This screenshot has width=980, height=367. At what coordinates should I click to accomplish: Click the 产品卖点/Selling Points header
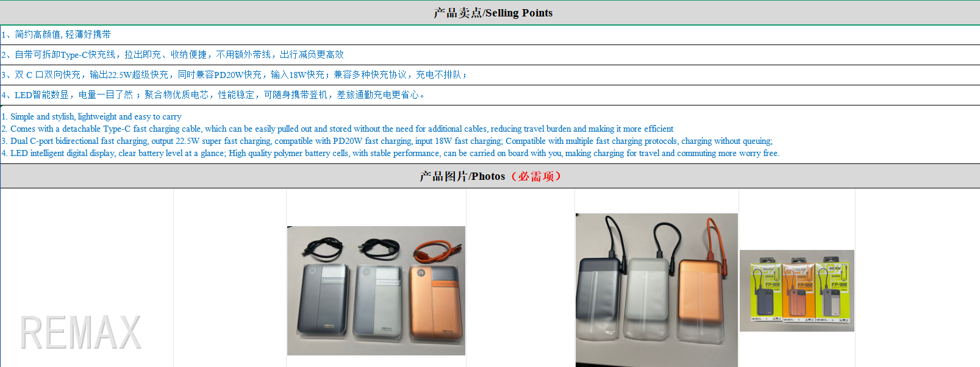pos(493,13)
